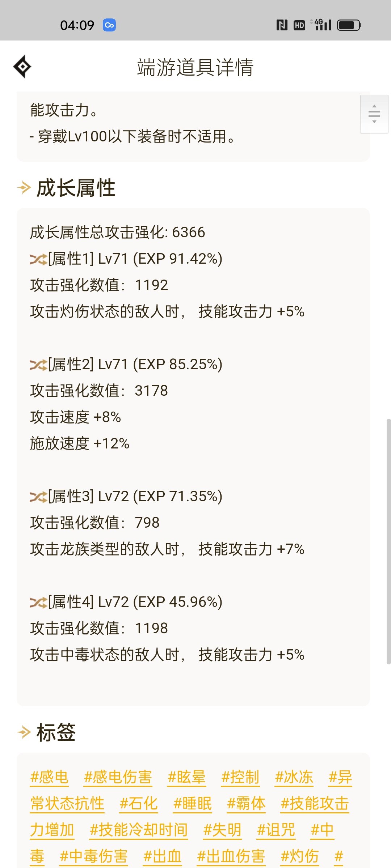Tap the #诅咒 tag
This screenshot has width=391, height=868.
coord(276,830)
